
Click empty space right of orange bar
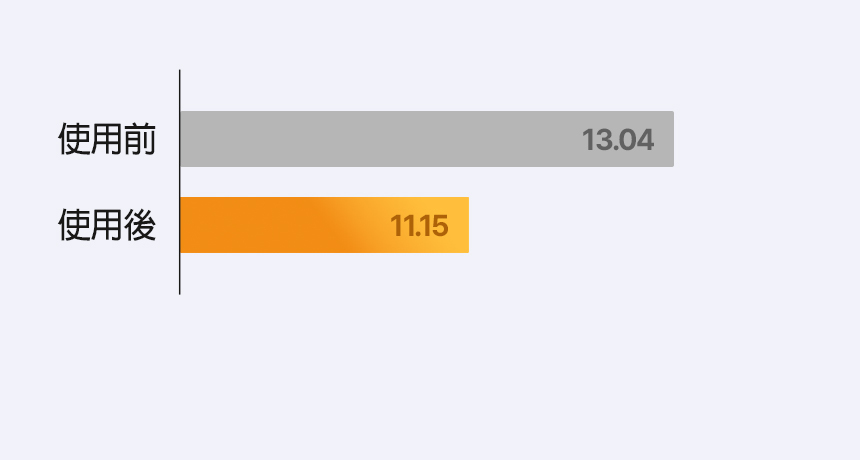point(600,226)
